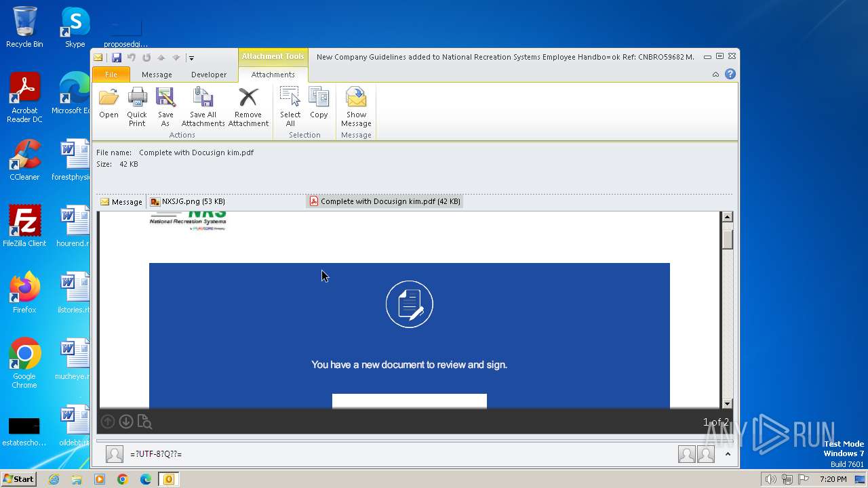Viewport: 868px width, 488px height.
Task: Open PDF find/search tool in preview
Action: (144, 422)
